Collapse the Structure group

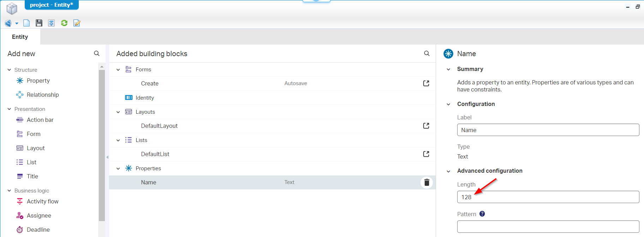pos(9,70)
